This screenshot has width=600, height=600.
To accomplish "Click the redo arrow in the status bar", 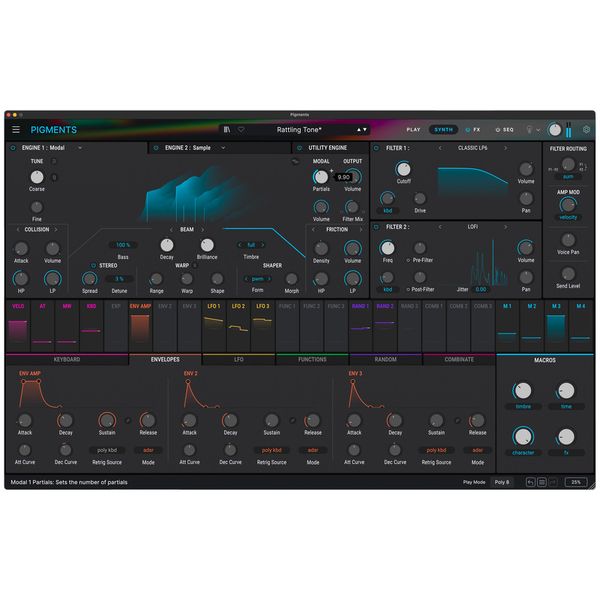I will [553, 482].
